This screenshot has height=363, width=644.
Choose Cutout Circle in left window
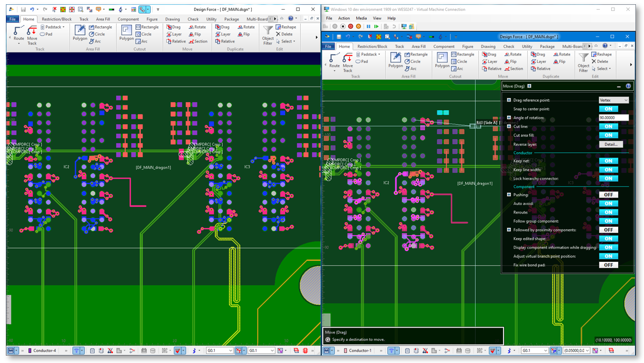[x=143, y=34]
